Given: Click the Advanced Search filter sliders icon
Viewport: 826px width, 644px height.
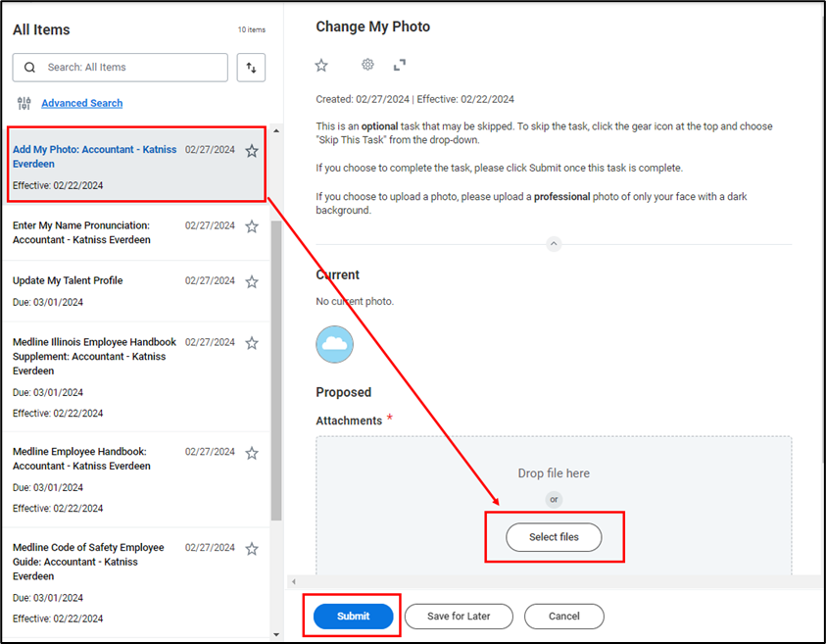Looking at the screenshot, I should pos(24,104).
